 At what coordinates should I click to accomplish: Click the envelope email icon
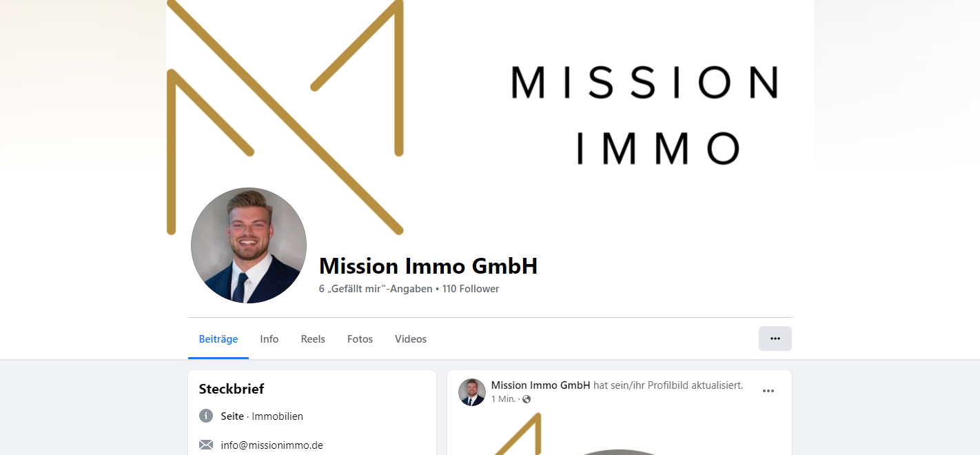point(206,445)
